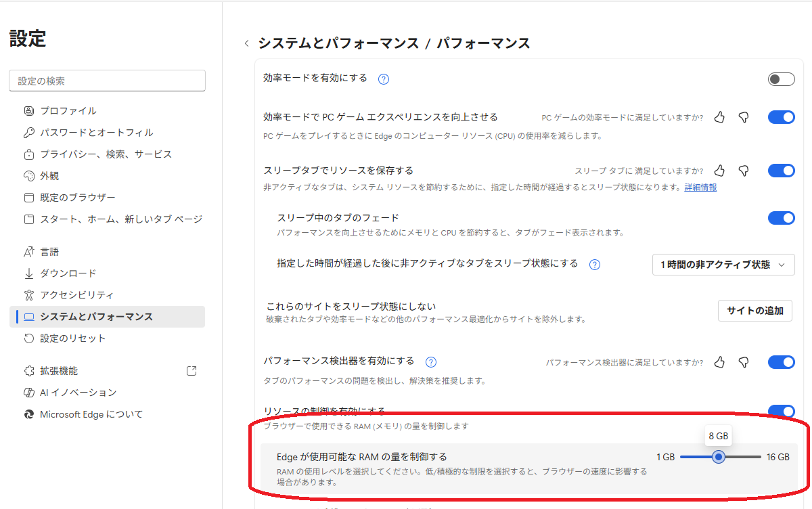Click thumbs up for PC game efficiency mode

point(719,117)
